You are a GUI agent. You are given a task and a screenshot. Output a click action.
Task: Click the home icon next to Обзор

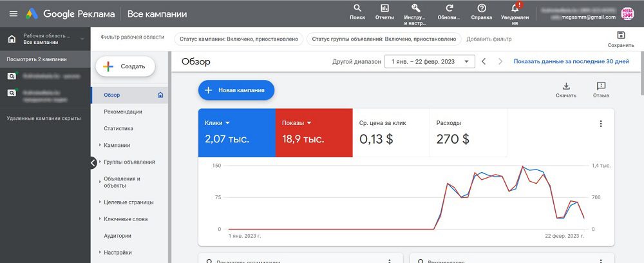160,95
